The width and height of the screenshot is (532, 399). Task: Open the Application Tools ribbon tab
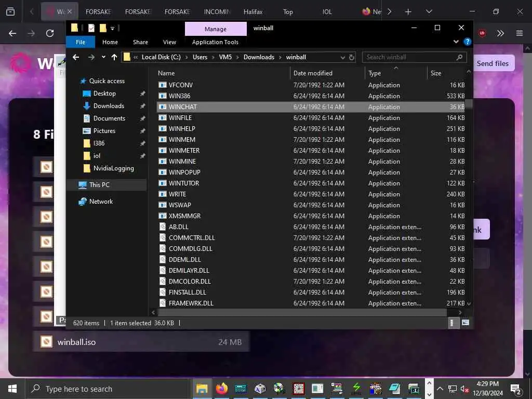(215, 42)
